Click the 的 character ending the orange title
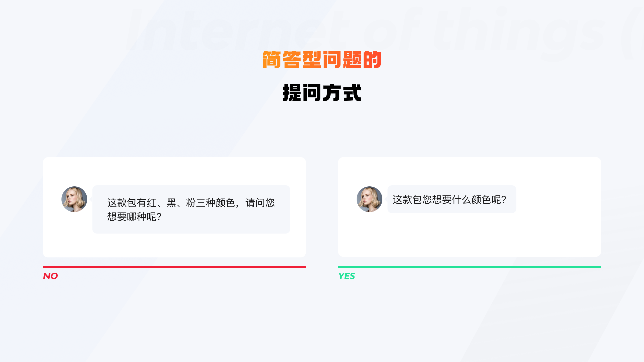The image size is (644, 362). [372, 60]
